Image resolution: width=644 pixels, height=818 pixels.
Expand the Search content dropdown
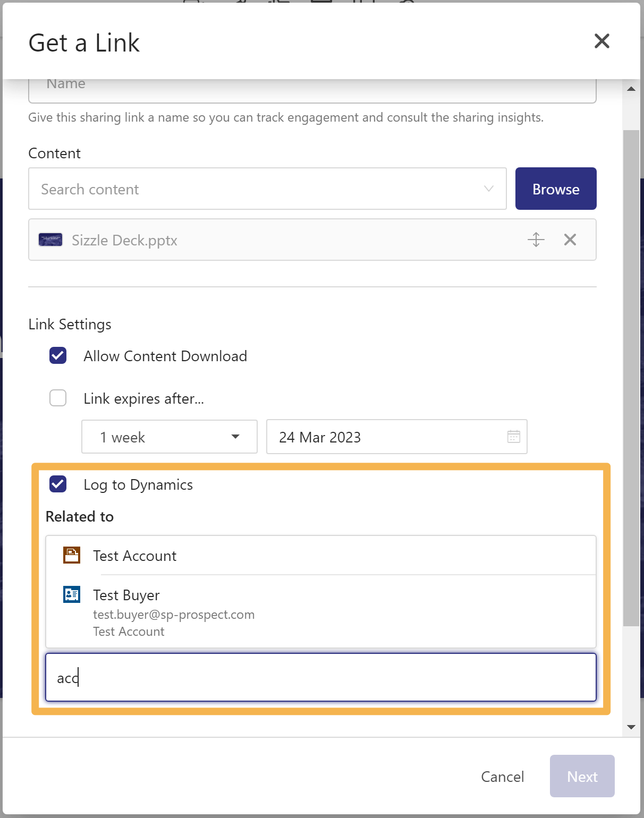pyautogui.click(x=488, y=189)
